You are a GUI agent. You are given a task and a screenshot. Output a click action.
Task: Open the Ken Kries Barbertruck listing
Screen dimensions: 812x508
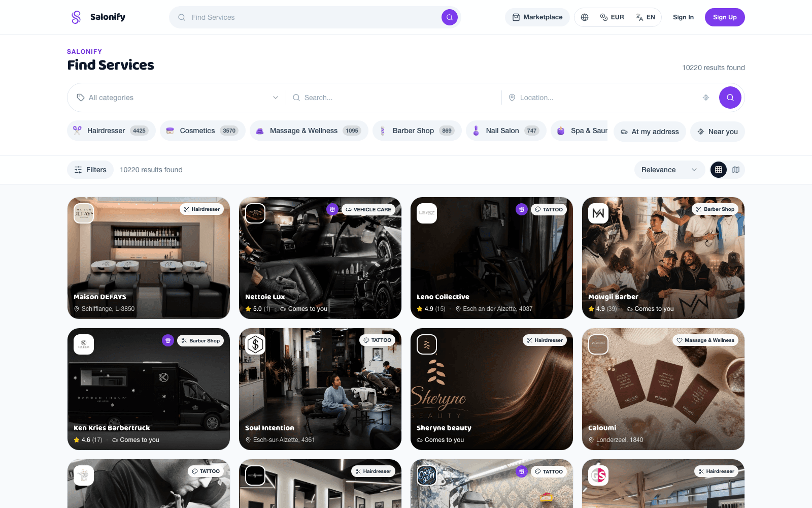point(149,389)
